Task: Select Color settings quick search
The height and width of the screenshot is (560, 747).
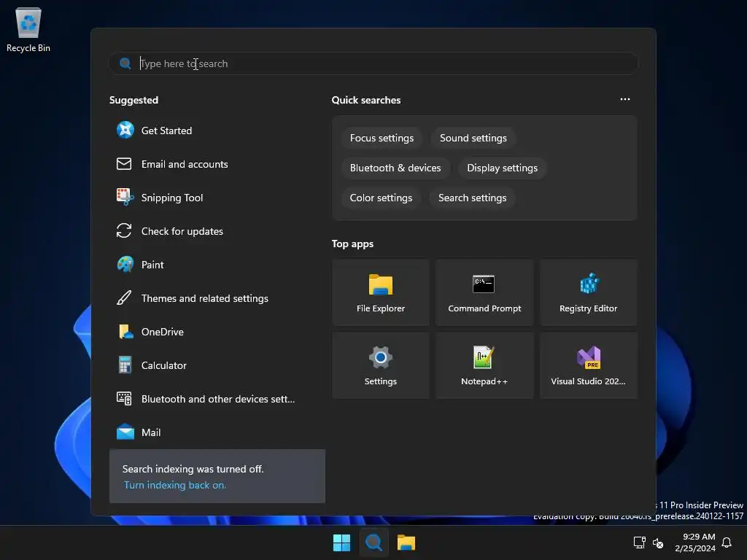Action: (x=381, y=198)
